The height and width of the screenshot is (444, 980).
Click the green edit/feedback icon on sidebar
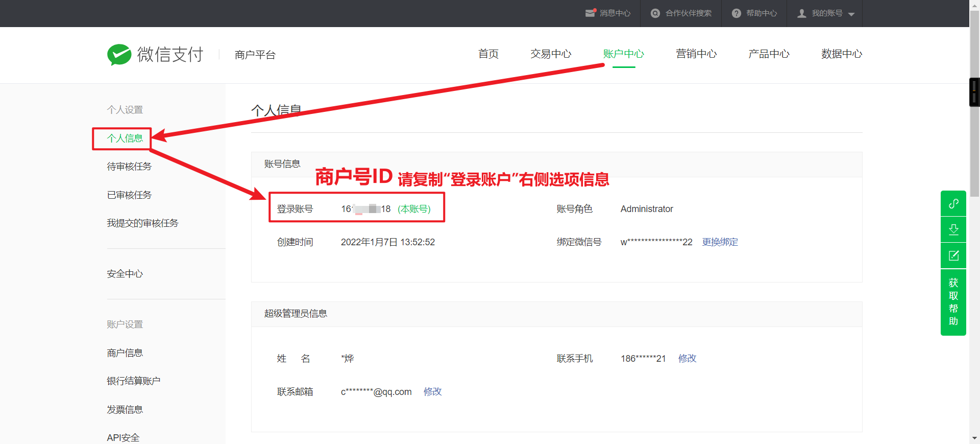point(953,255)
